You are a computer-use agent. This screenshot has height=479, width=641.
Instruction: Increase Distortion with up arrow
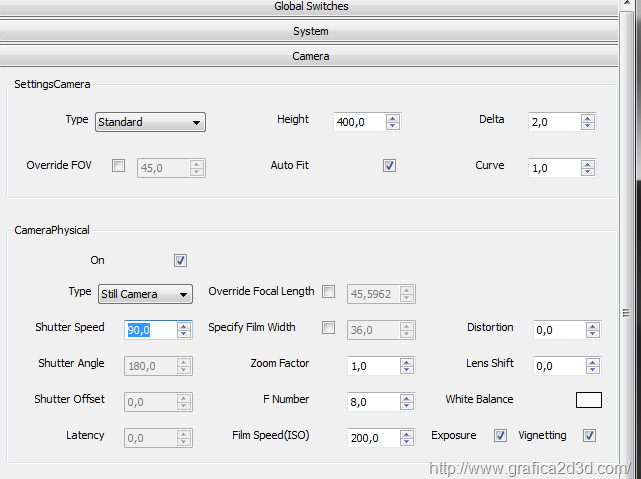592,326
